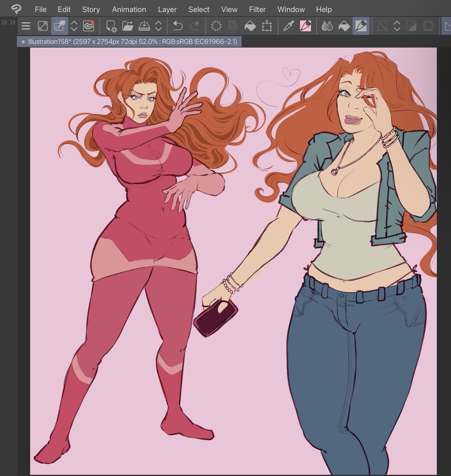The image size is (451, 476).
Task: Click the Undo arrow
Action: [x=178, y=26]
